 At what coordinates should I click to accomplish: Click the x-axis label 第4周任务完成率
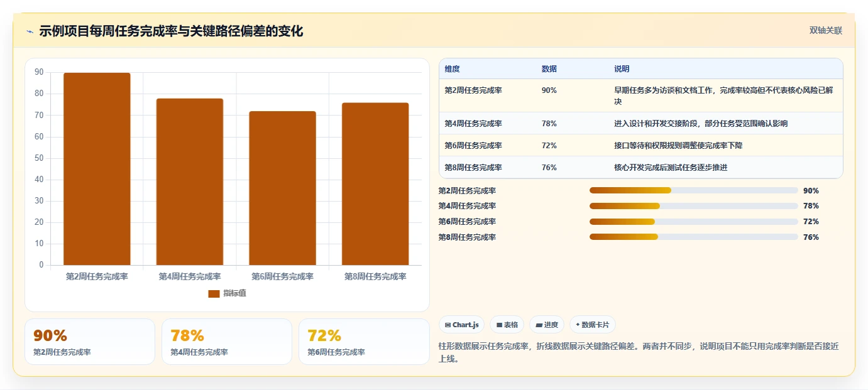point(190,276)
